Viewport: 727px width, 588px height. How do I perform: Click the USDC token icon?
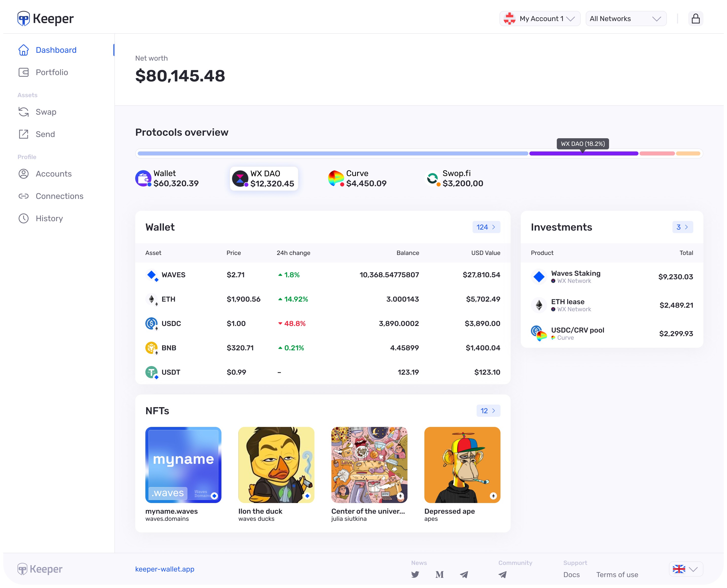click(x=152, y=324)
